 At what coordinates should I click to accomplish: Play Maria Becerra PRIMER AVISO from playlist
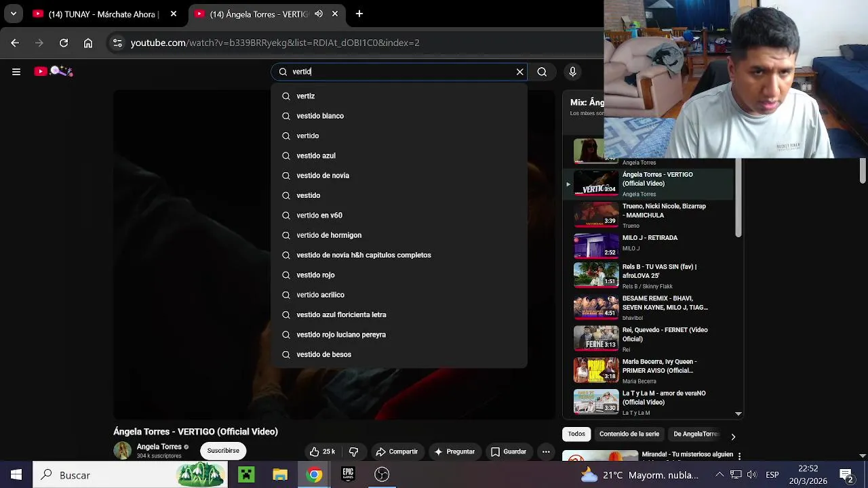tap(648, 371)
